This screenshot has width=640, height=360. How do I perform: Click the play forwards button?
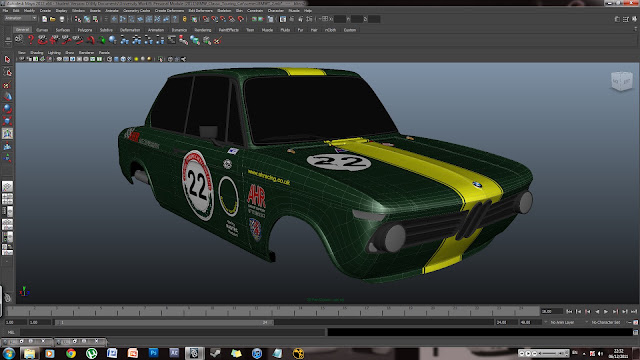pyautogui.click(x=606, y=311)
